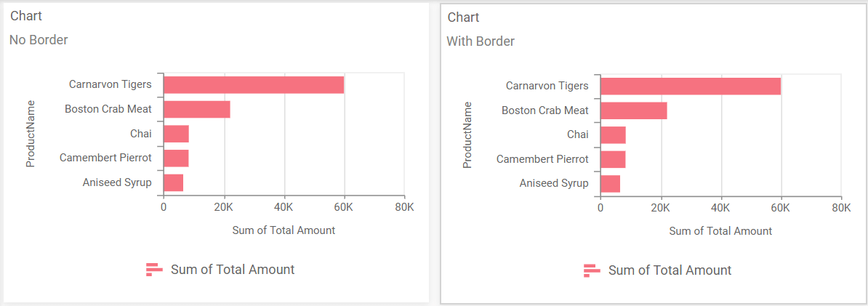
Task: Click the legend icon in the No Border chart
Action: coord(154,270)
